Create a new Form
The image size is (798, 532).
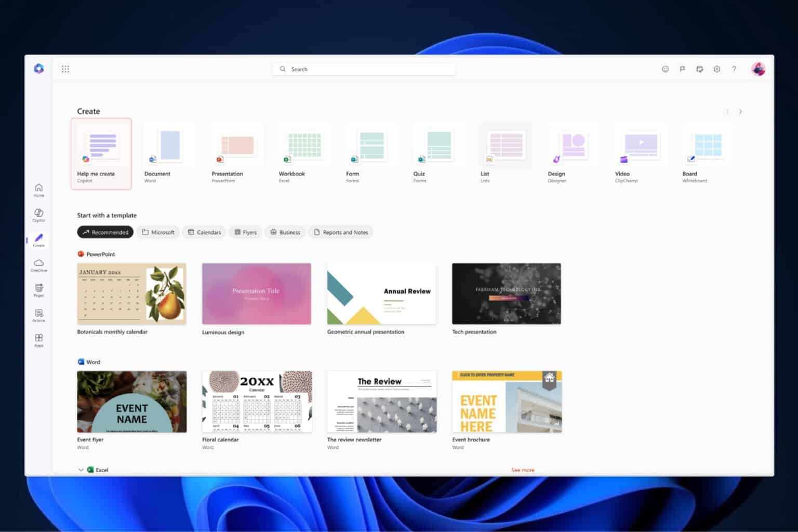371,153
